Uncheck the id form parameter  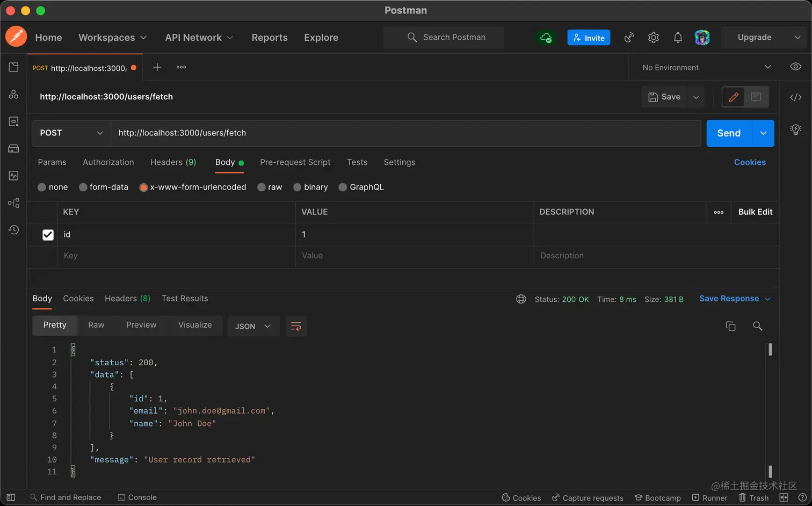[x=48, y=234]
